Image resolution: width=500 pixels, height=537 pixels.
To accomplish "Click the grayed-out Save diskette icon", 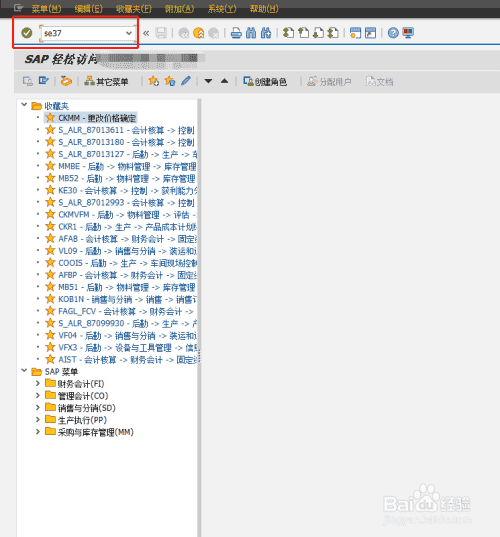I will pos(161,33).
